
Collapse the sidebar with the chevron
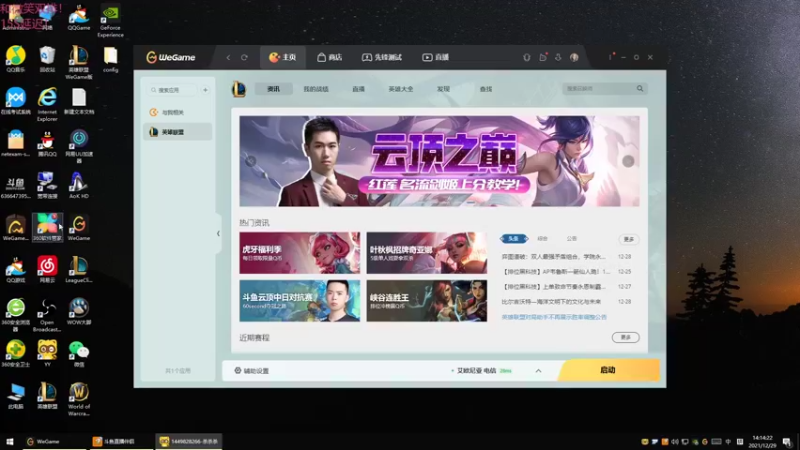[218, 234]
